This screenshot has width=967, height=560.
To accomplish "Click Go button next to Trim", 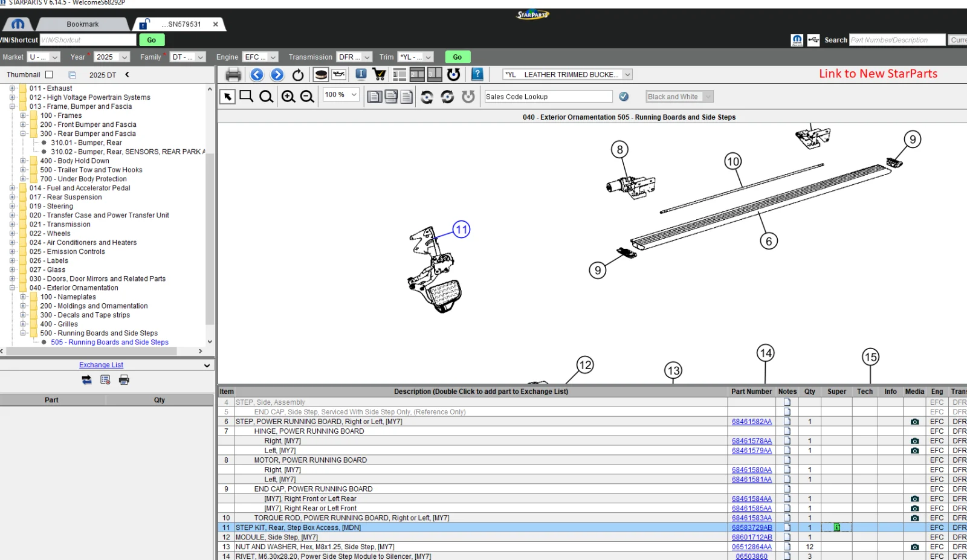I will [458, 57].
